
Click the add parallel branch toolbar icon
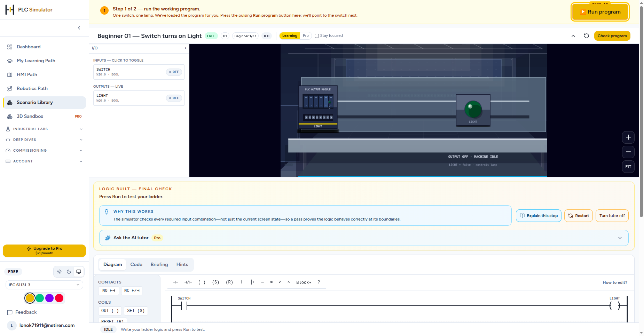click(x=253, y=282)
